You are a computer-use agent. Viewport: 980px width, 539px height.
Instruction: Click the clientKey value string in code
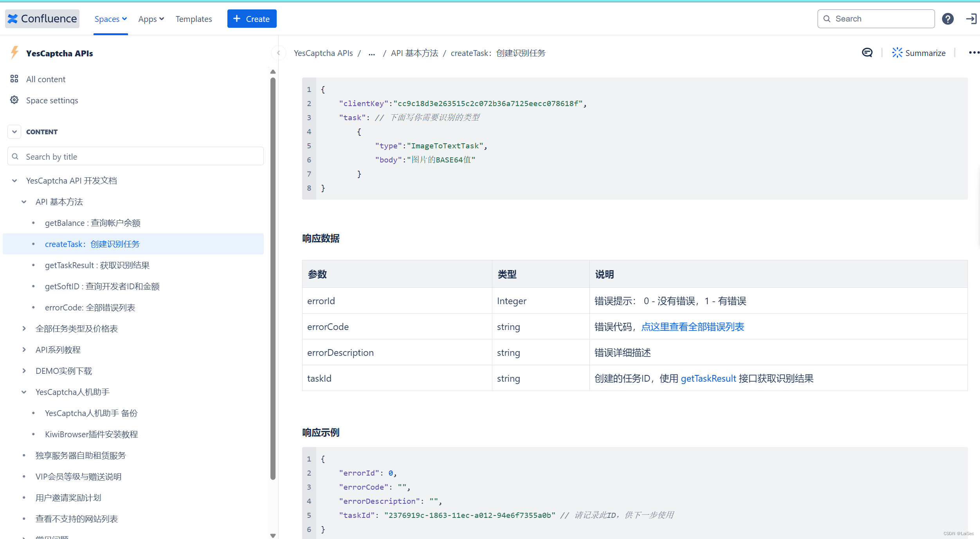pyautogui.click(x=488, y=103)
